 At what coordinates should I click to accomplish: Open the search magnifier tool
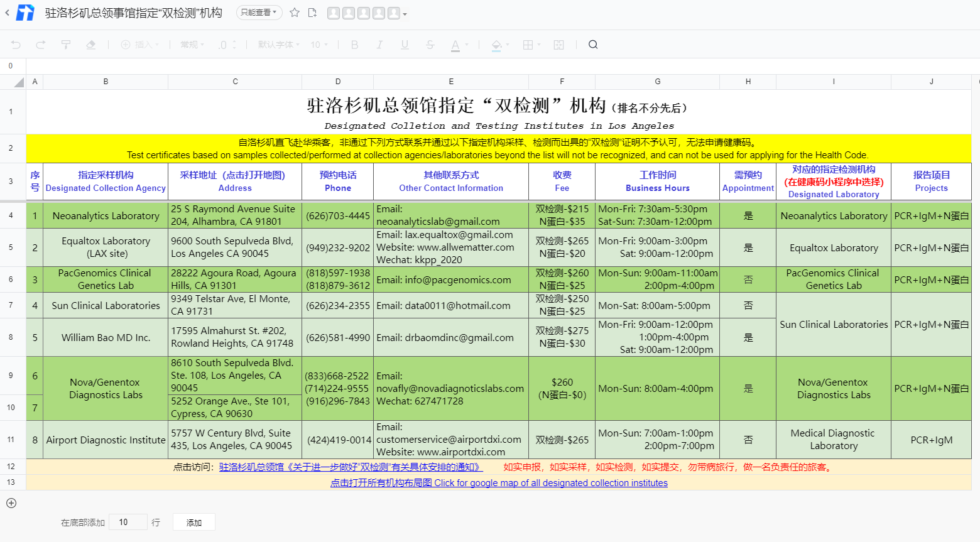[593, 45]
